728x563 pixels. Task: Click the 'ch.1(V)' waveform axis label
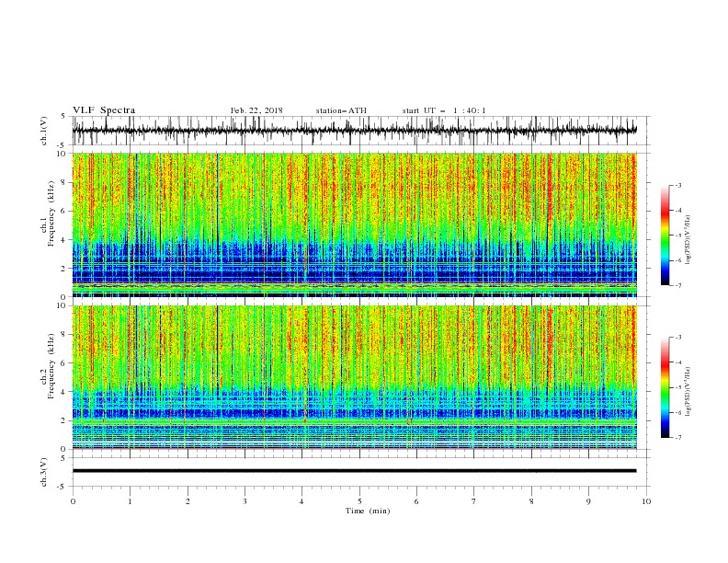[44, 131]
